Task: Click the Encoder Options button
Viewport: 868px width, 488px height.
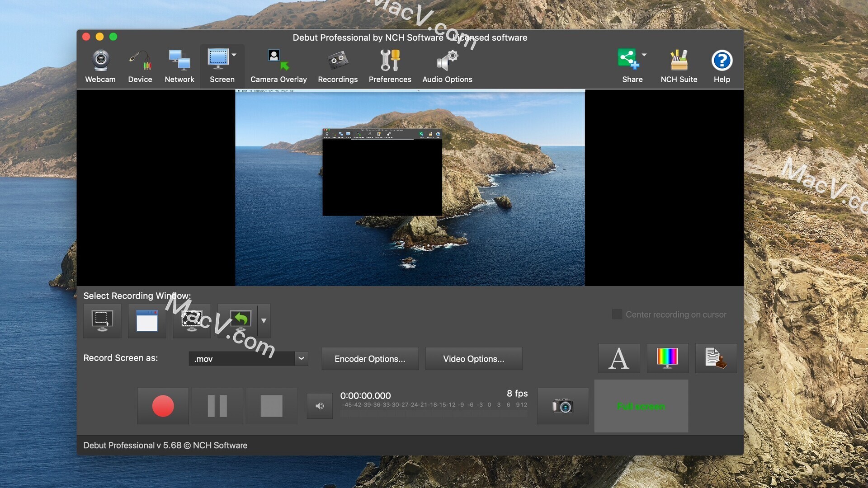Action: (370, 359)
